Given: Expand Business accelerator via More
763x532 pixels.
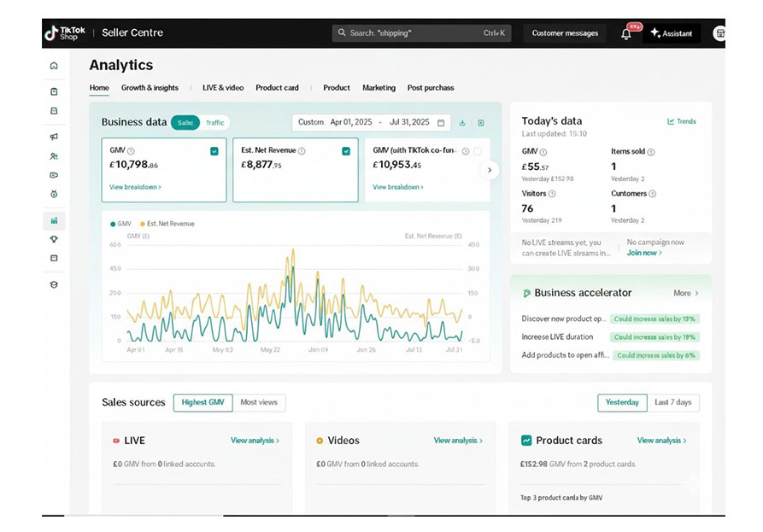Looking at the screenshot, I should coord(685,293).
